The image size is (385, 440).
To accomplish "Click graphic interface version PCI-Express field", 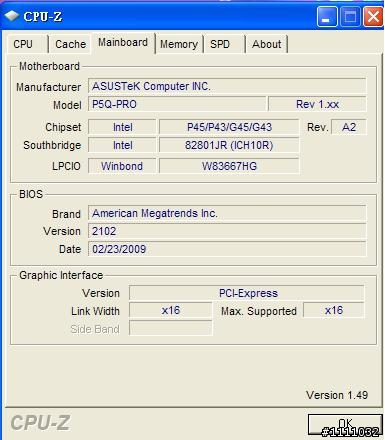I will pyautogui.click(x=247, y=293).
